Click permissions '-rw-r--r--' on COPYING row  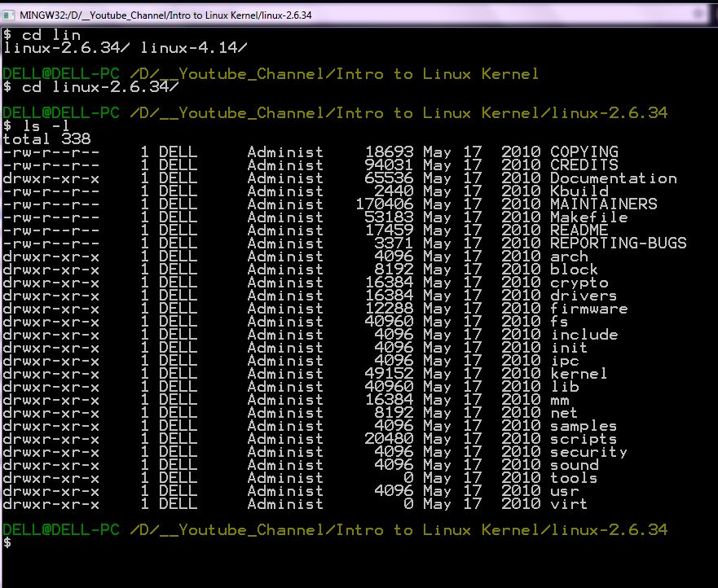click(51, 152)
